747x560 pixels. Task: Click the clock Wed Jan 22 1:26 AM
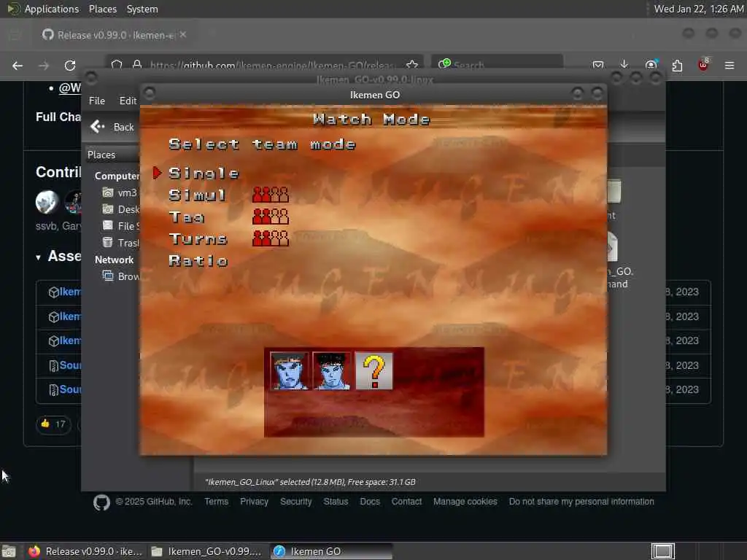coord(698,9)
